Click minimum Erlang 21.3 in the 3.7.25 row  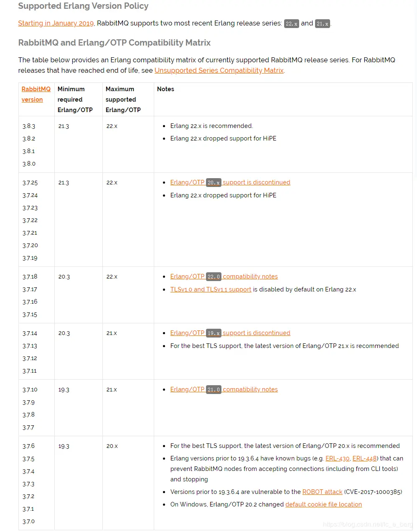point(64,183)
